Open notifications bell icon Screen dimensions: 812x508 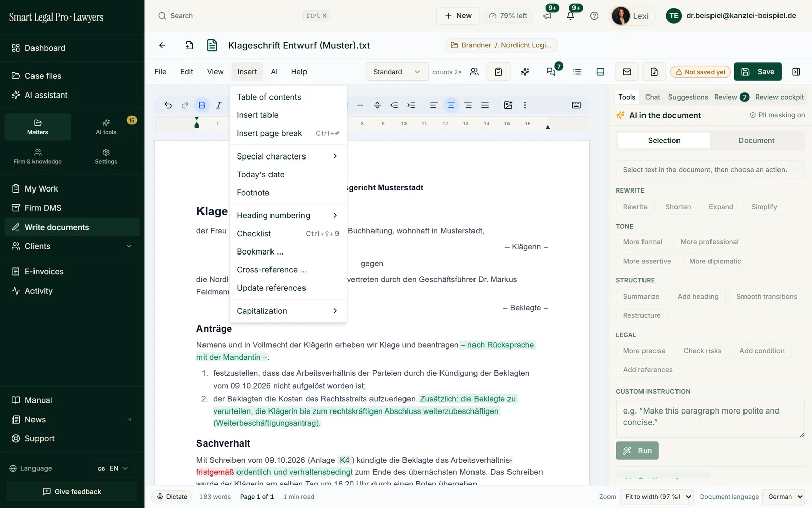[570, 16]
